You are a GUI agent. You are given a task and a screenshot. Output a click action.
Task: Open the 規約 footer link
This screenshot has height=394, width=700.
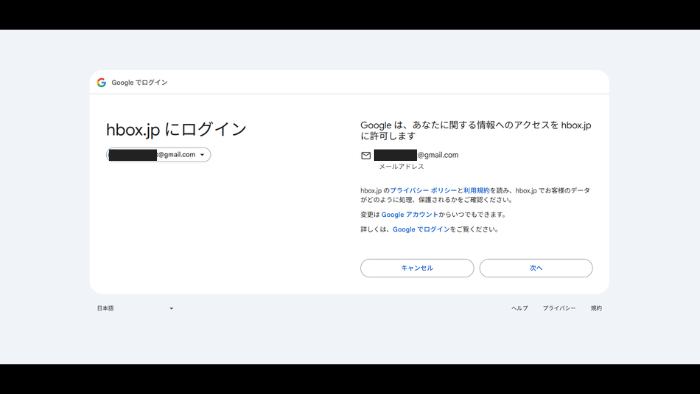(x=596, y=308)
